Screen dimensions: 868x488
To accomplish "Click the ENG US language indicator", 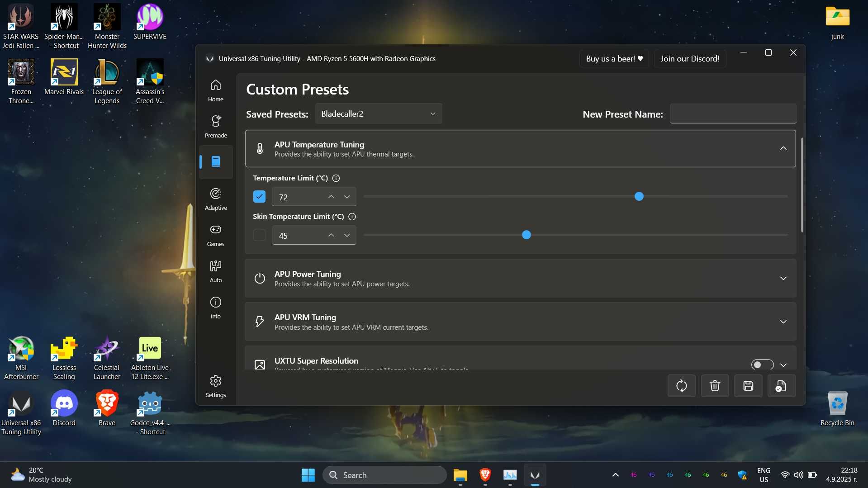I will (764, 475).
